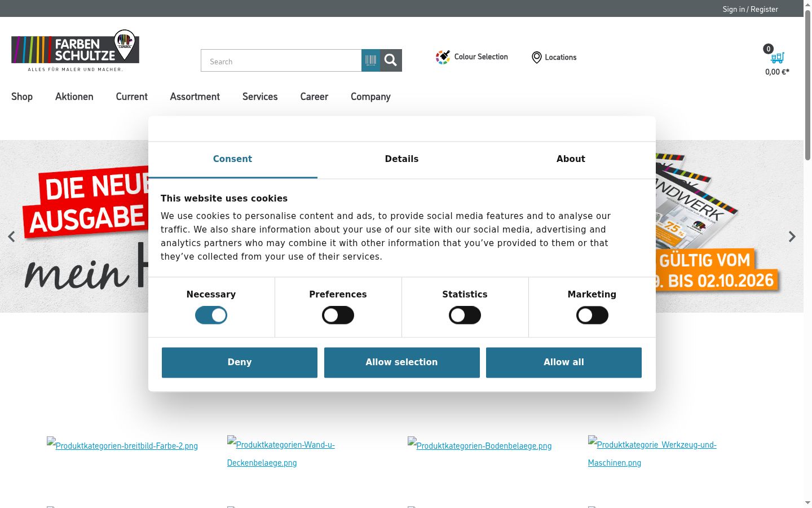Toggle the Necessary cookies switch
This screenshot has width=812, height=508.
[211, 315]
